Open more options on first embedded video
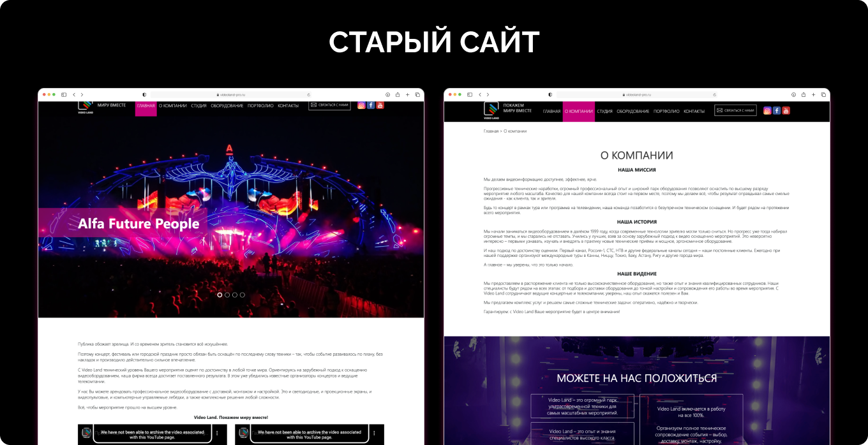The height and width of the screenshot is (445, 868). tap(216, 433)
